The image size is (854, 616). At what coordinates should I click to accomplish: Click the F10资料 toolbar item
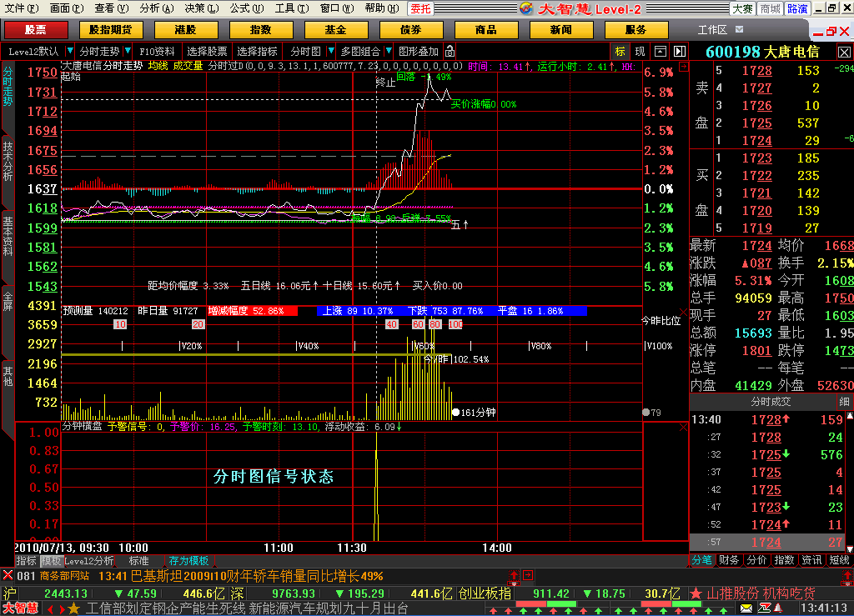[157, 51]
